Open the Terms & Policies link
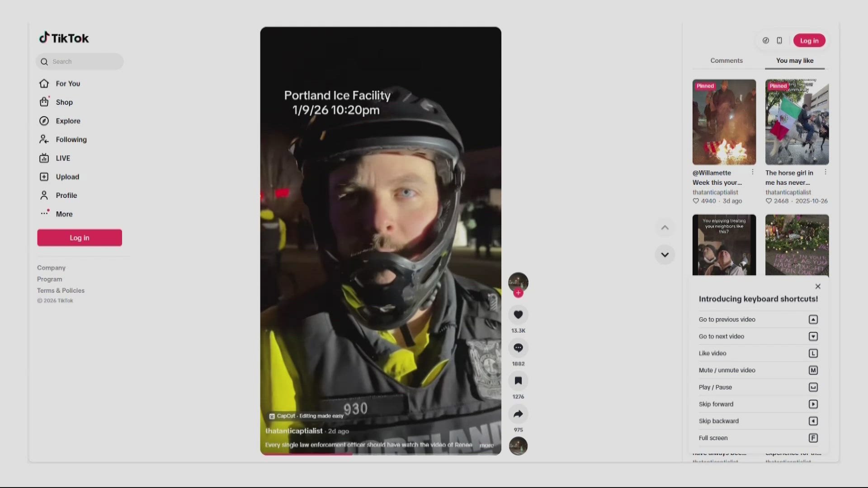 click(x=61, y=290)
